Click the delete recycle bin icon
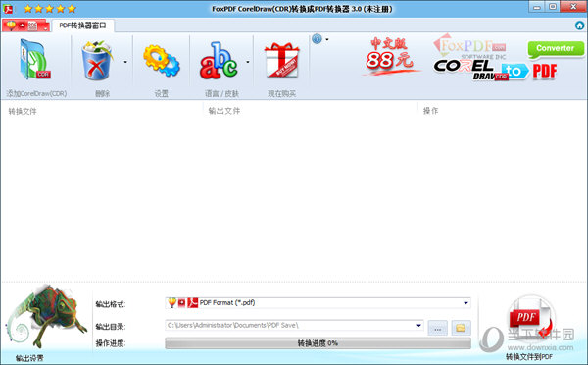 [97, 61]
